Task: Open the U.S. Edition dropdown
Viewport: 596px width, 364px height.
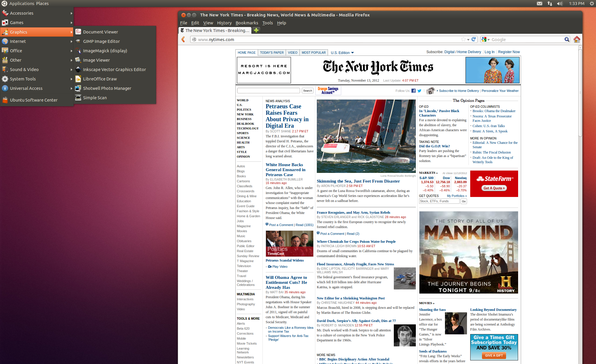Action: tap(342, 53)
